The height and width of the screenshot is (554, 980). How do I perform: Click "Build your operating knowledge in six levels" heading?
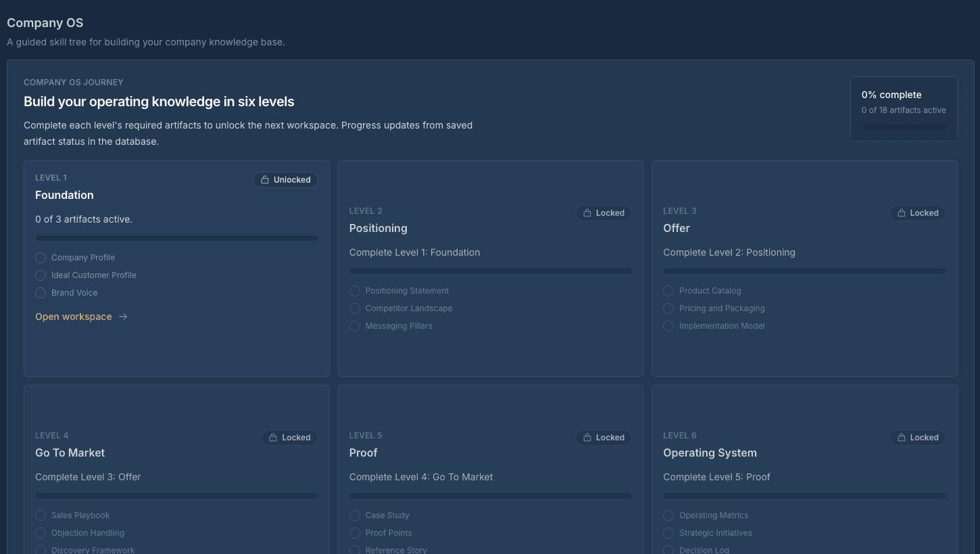point(159,102)
